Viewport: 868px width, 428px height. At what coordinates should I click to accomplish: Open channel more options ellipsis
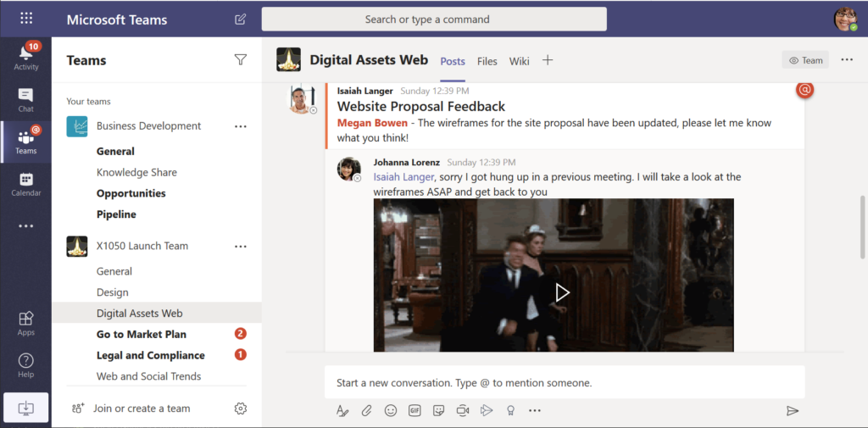(x=847, y=60)
